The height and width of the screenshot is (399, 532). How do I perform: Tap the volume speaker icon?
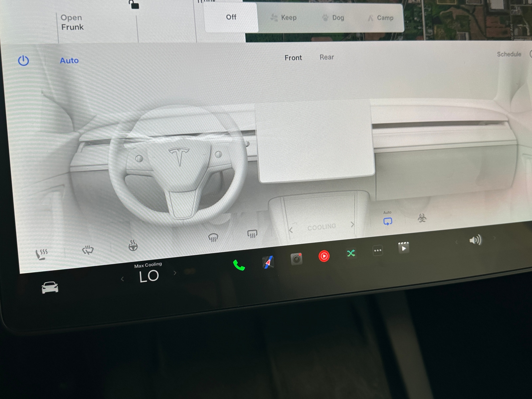coord(475,240)
